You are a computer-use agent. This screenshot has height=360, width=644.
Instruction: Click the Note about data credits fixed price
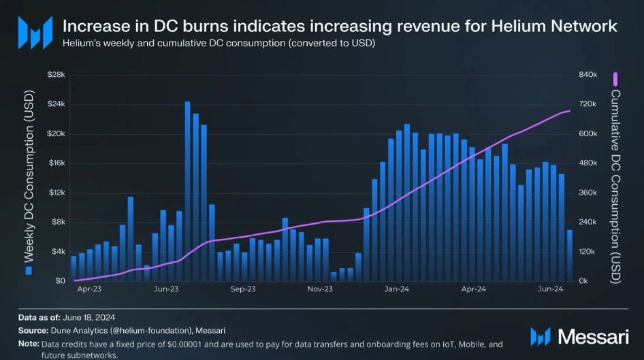(x=261, y=349)
